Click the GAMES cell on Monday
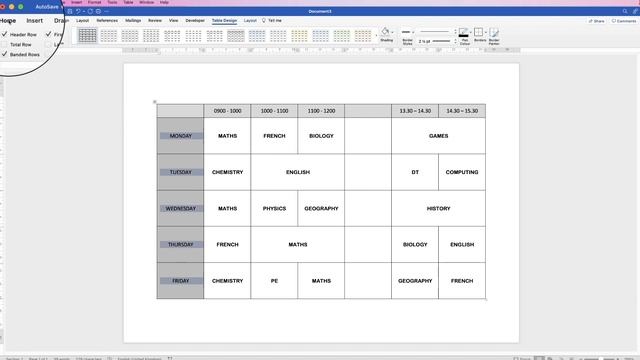This screenshot has height=360, width=640. click(438, 136)
